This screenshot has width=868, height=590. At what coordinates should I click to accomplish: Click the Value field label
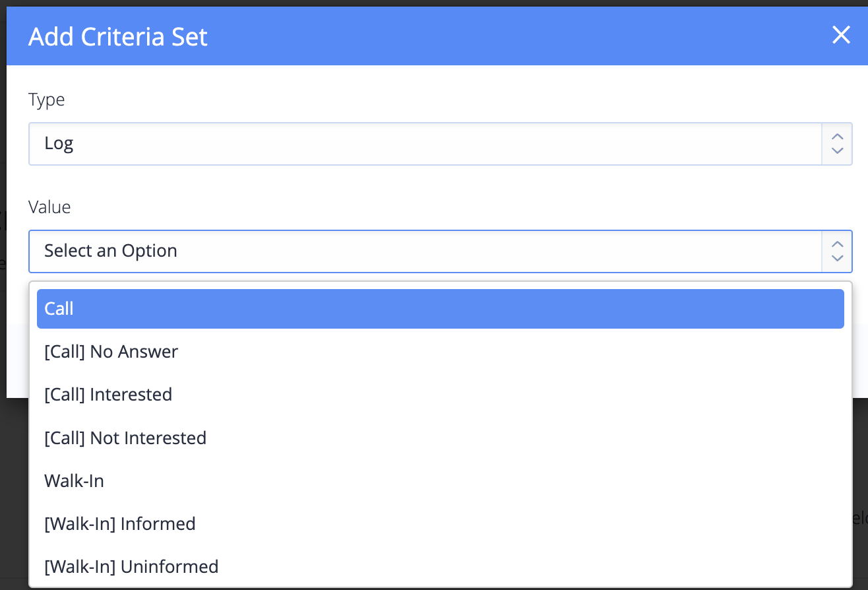tap(49, 207)
